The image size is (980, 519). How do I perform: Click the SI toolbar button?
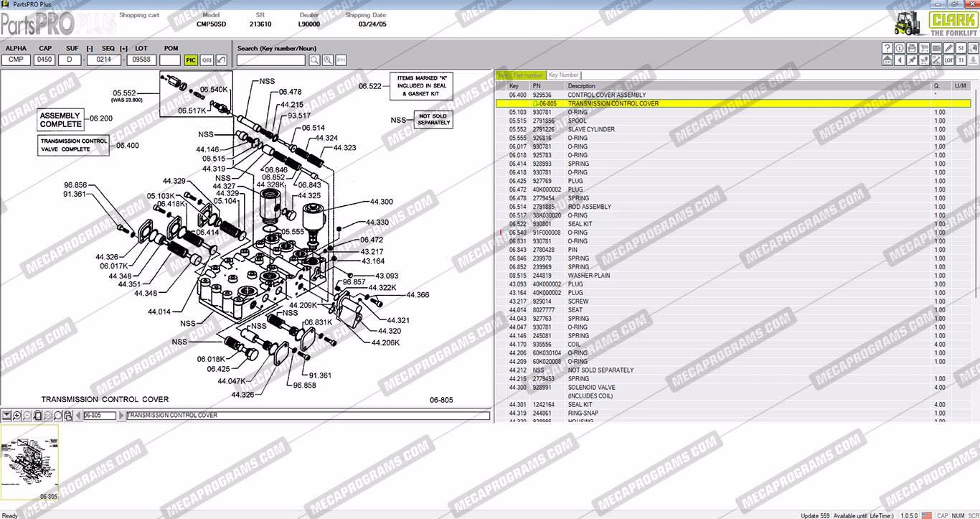[x=961, y=48]
